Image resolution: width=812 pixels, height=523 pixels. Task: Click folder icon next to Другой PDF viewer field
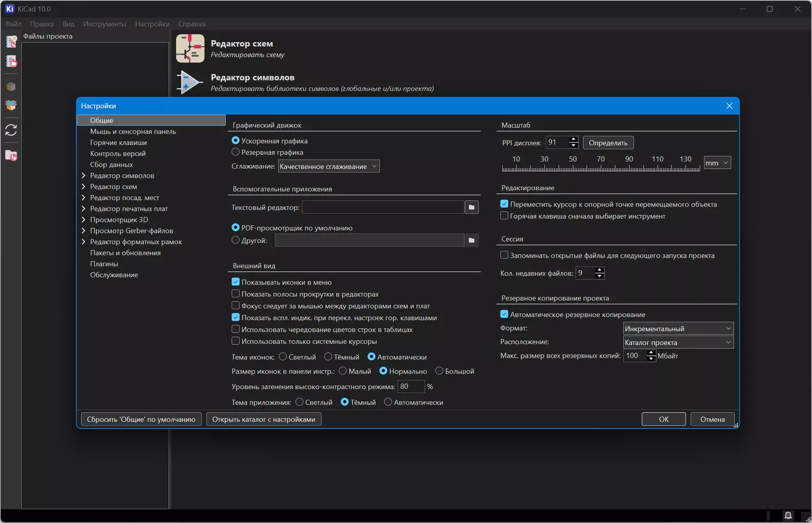tap(471, 240)
